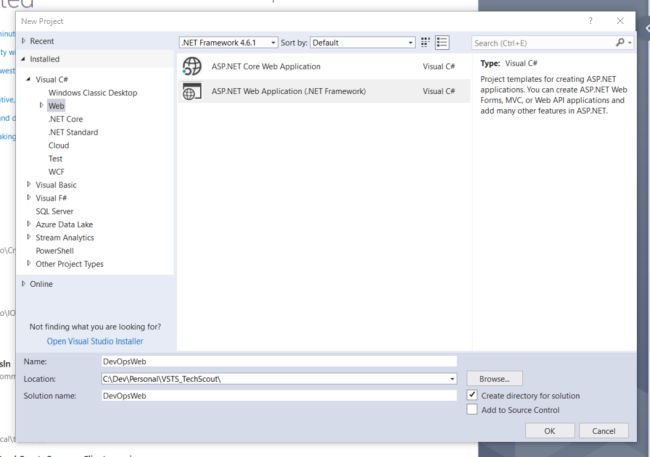Open the search options dropdown arrow
The width and height of the screenshot is (650, 457).
630,43
